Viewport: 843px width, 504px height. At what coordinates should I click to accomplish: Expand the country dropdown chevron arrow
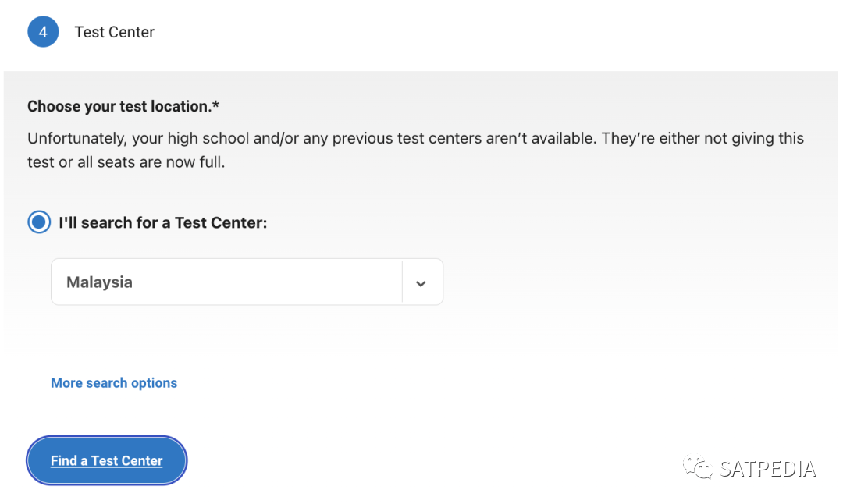click(421, 282)
